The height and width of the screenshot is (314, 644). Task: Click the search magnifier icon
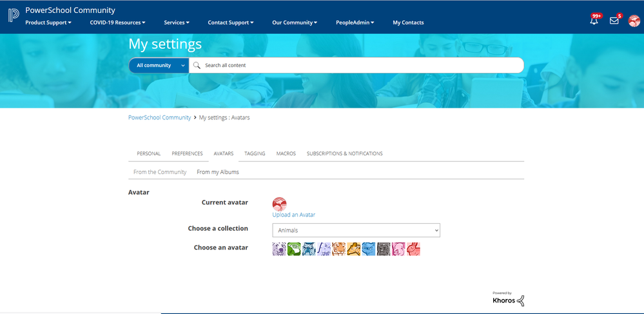click(x=197, y=65)
